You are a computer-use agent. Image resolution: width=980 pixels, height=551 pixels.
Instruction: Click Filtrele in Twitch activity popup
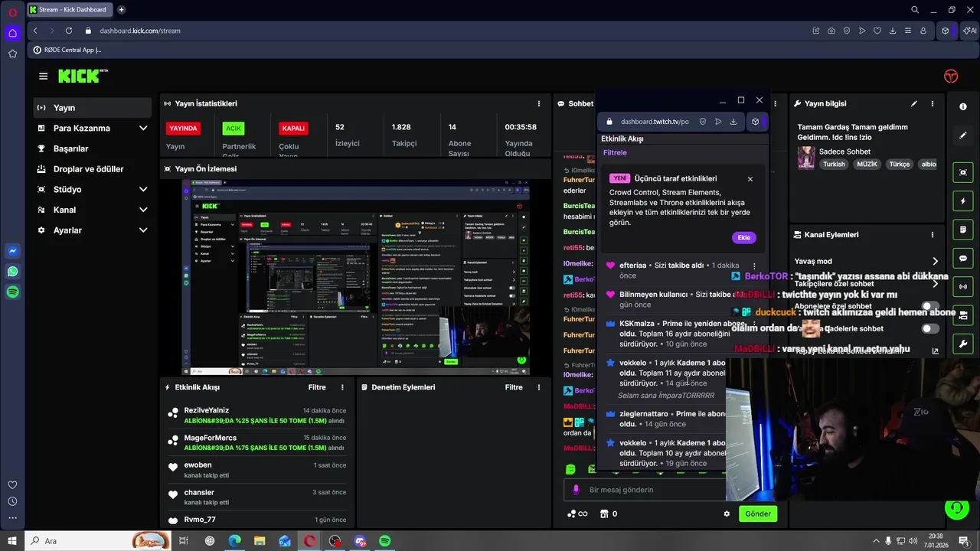coord(615,152)
